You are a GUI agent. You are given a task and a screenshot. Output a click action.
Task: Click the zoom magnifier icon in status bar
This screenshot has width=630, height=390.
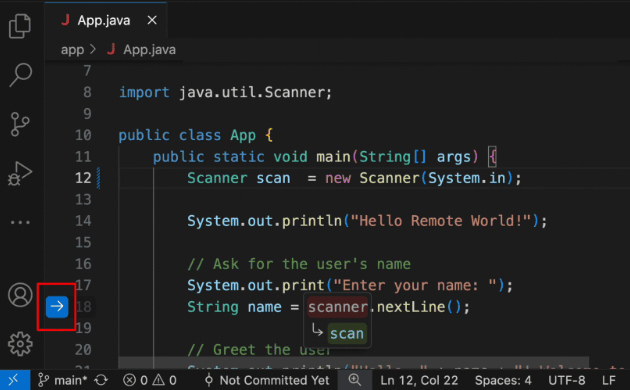tap(355, 380)
